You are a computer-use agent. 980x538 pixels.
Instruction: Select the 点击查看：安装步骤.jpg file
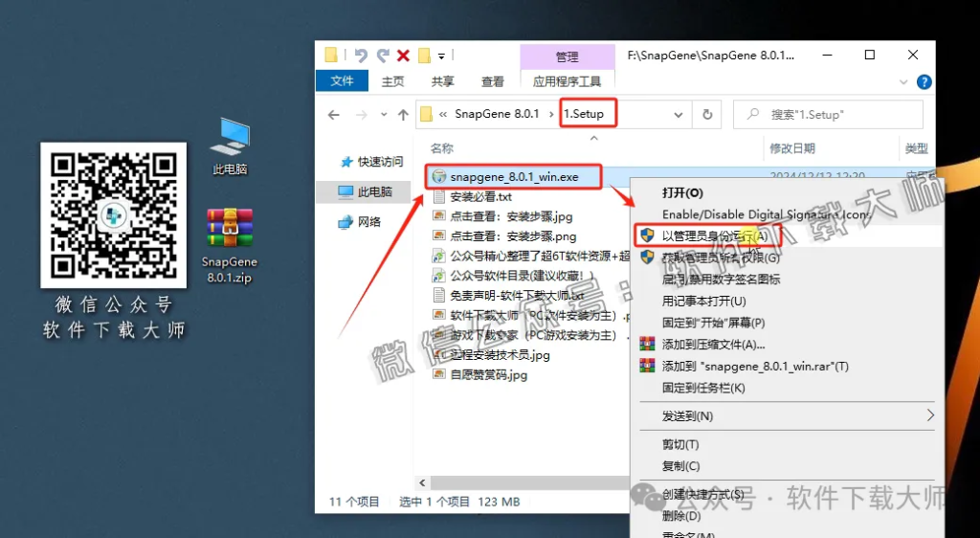[511, 216]
